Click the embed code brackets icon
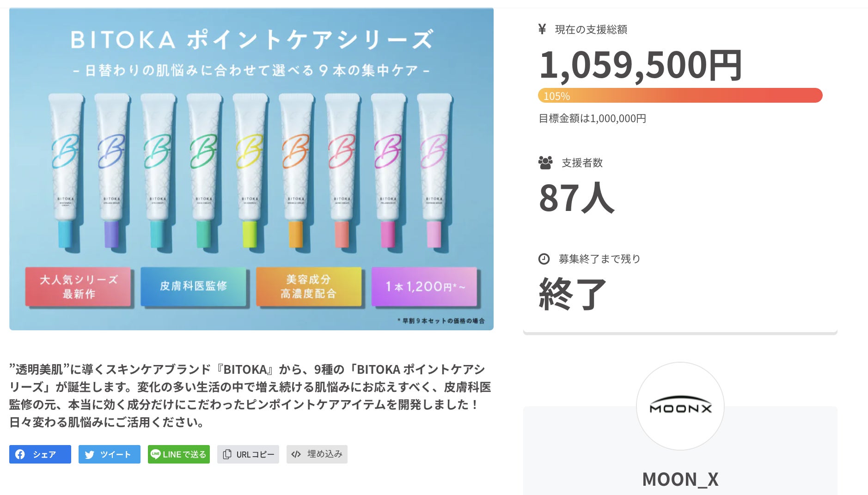The width and height of the screenshot is (868, 495). [x=296, y=454]
